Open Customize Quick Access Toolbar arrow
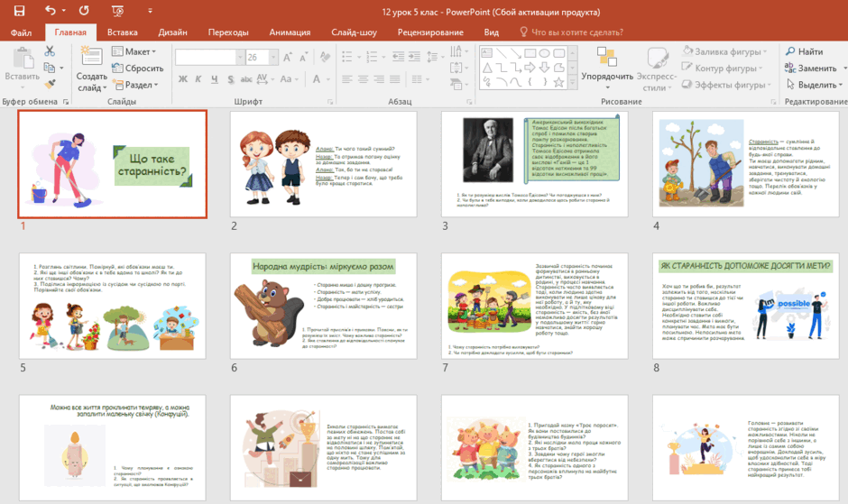The image size is (848, 504). (150, 11)
